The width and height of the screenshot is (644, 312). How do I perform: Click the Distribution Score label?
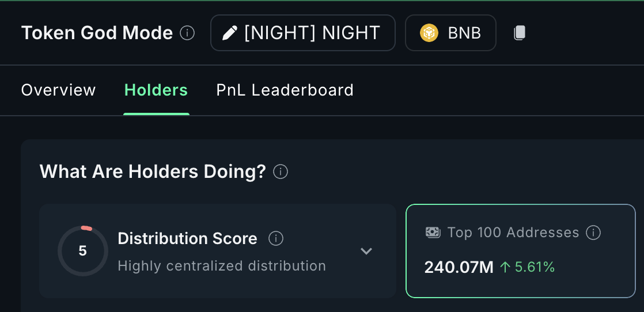187,238
